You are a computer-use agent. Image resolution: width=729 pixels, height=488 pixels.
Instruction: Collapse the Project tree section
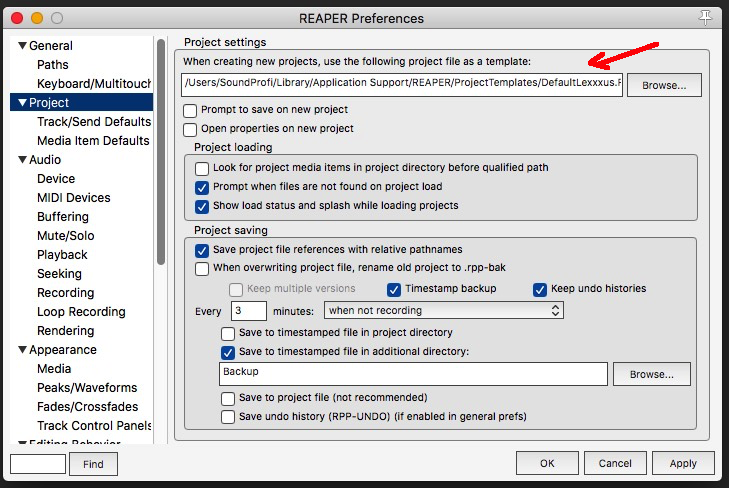click(x=22, y=103)
